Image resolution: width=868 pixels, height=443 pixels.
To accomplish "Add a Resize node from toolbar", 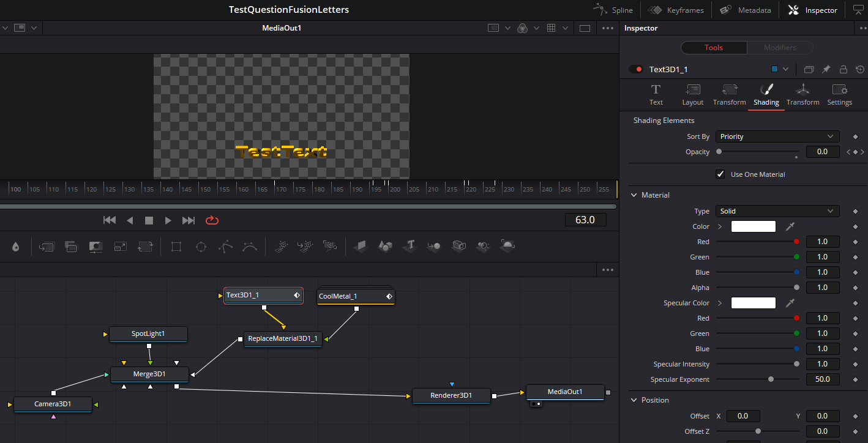I will tap(121, 247).
